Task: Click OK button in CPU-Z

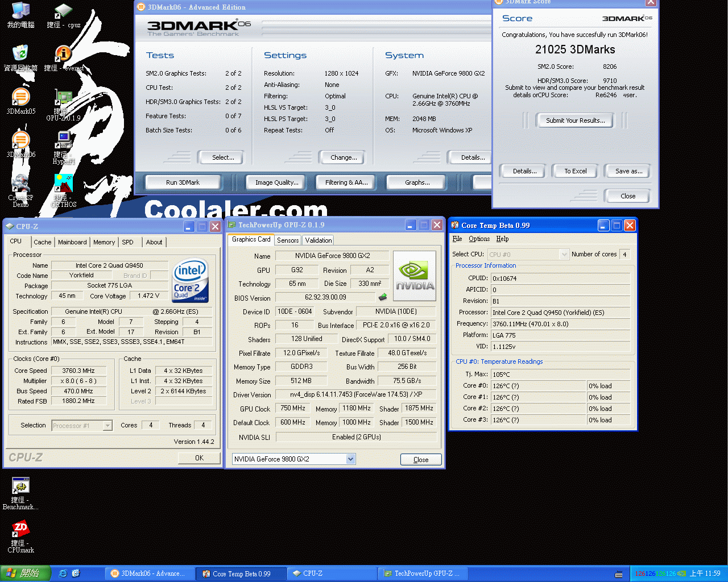Action: coord(199,458)
